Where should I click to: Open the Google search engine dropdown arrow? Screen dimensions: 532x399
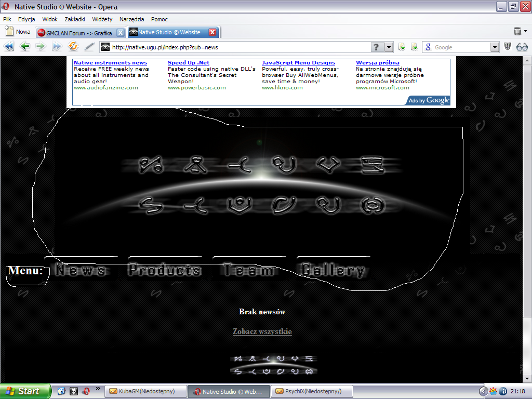coord(495,47)
